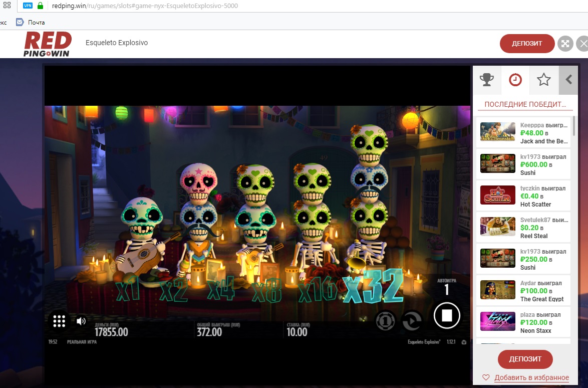Click the x16 multiplier
The height and width of the screenshot is (388, 588).
coord(318,290)
